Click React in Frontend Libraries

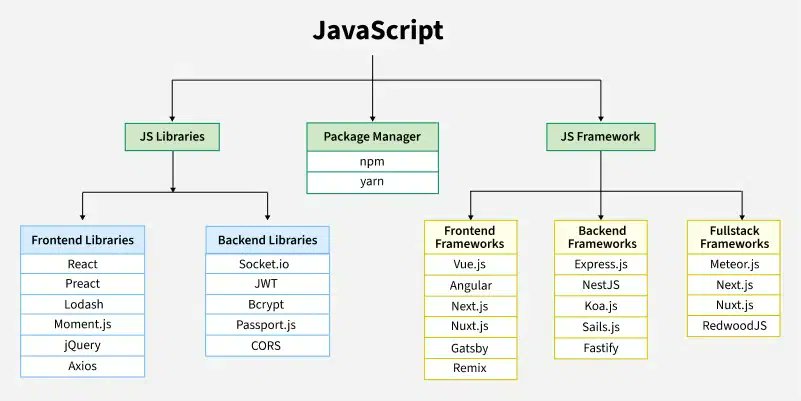pos(83,264)
